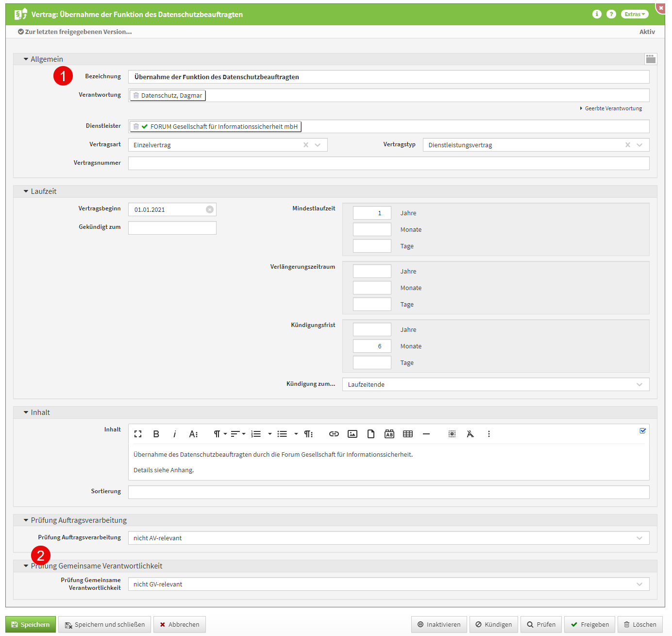Image resolution: width=672 pixels, height=636 pixels.
Task: Toggle italic formatting in the editor
Action: pyautogui.click(x=174, y=434)
